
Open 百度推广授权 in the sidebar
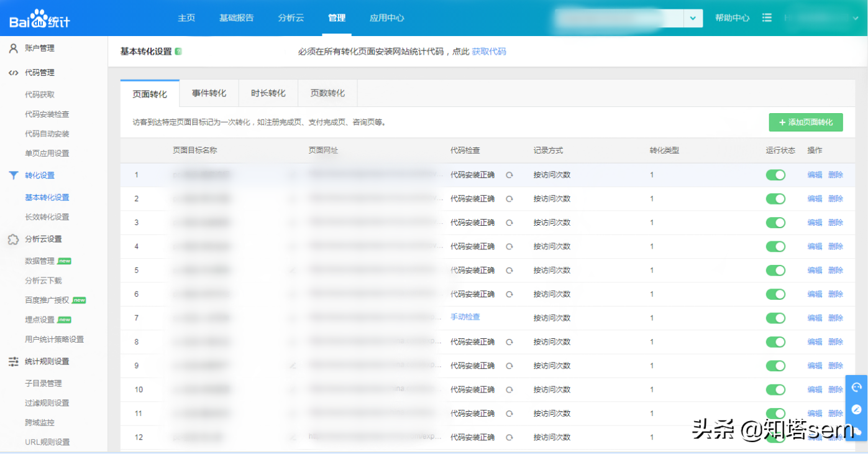tap(47, 300)
